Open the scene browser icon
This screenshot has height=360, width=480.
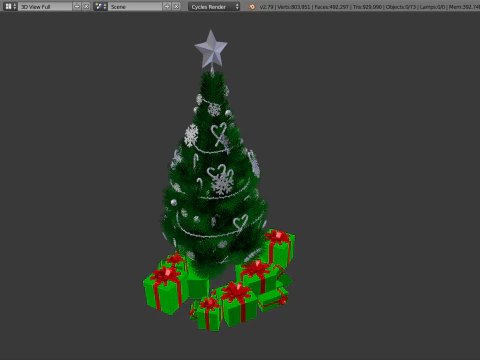100,6
